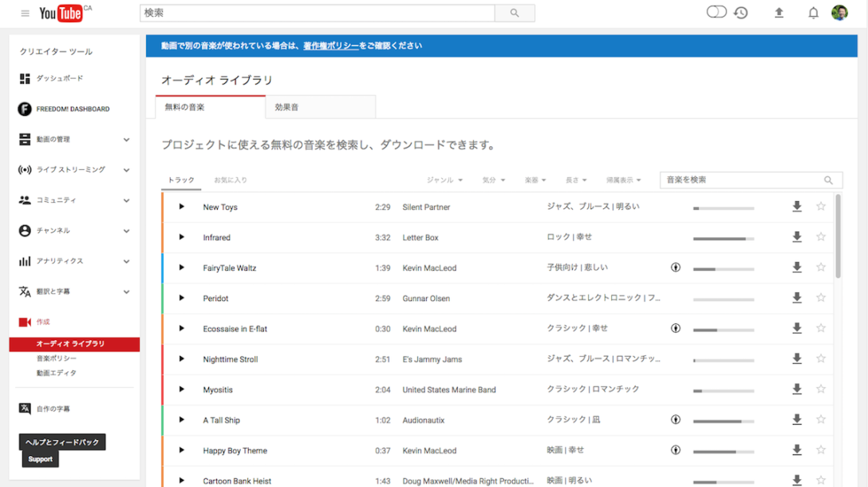Download the Peridot track
Screen dimensions: 868x487
(x=796, y=298)
